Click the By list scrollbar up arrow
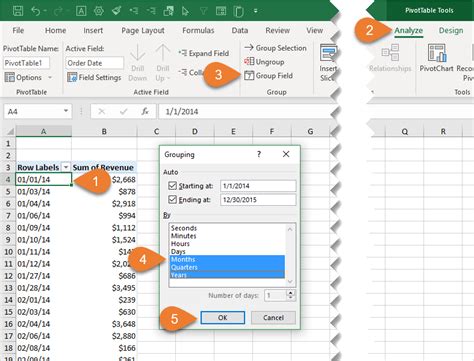The image size is (474, 361). 290,229
